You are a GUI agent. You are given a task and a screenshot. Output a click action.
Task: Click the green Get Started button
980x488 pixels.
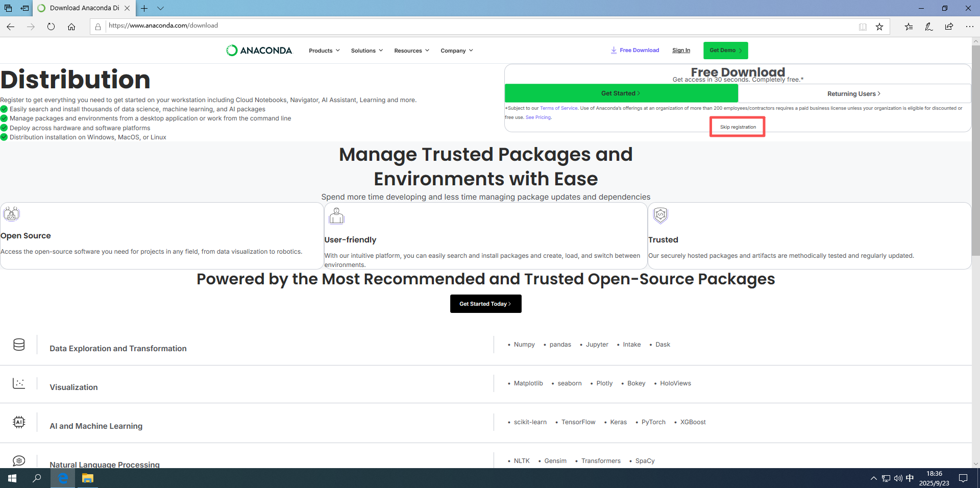pyautogui.click(x=621, y=93)
